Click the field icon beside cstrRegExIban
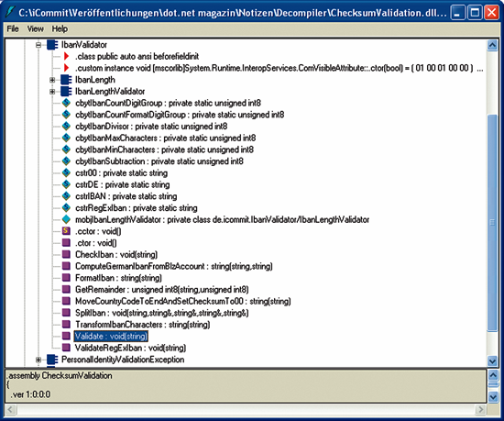 pyautogui.click(x=66, y=208)
